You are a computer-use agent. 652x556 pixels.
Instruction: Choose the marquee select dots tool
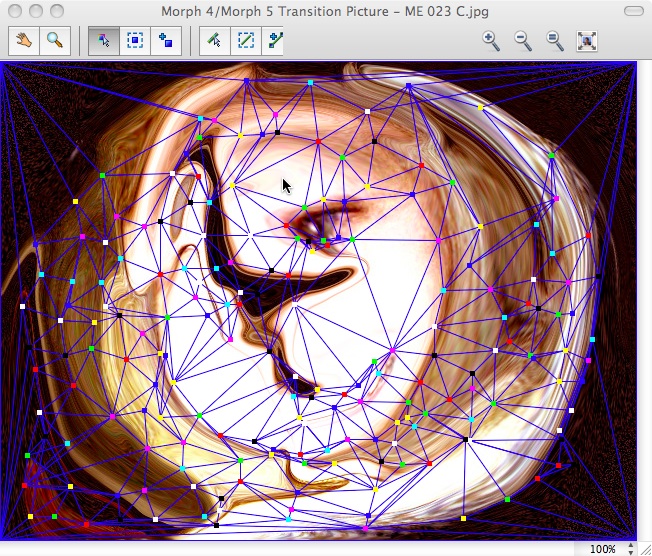point(135,40)
